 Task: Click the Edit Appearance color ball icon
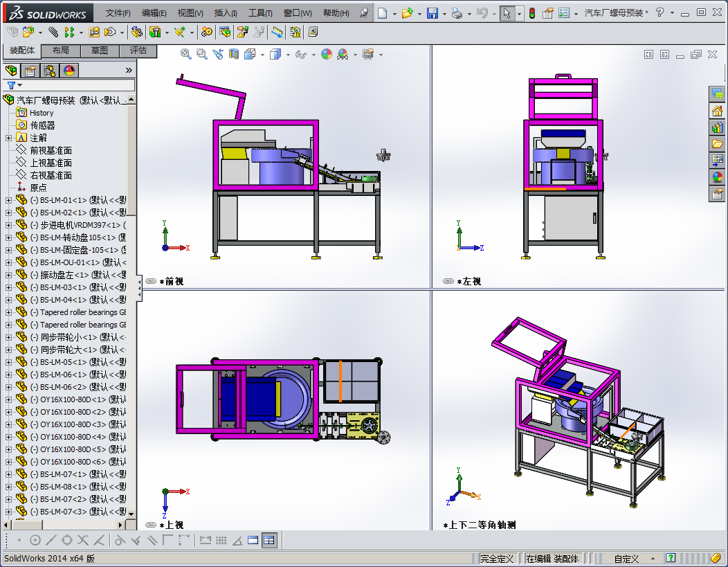(x=327, y=54)
